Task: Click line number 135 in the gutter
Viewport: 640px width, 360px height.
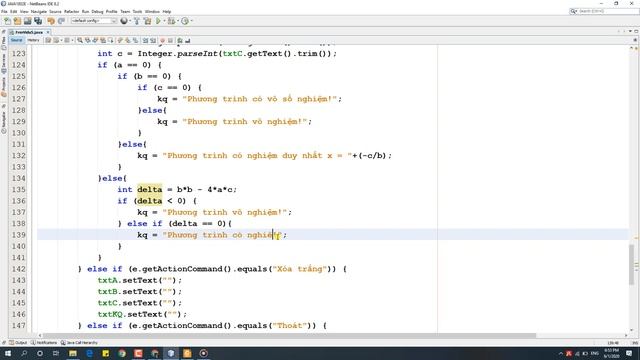Action: tap(18, 189)
